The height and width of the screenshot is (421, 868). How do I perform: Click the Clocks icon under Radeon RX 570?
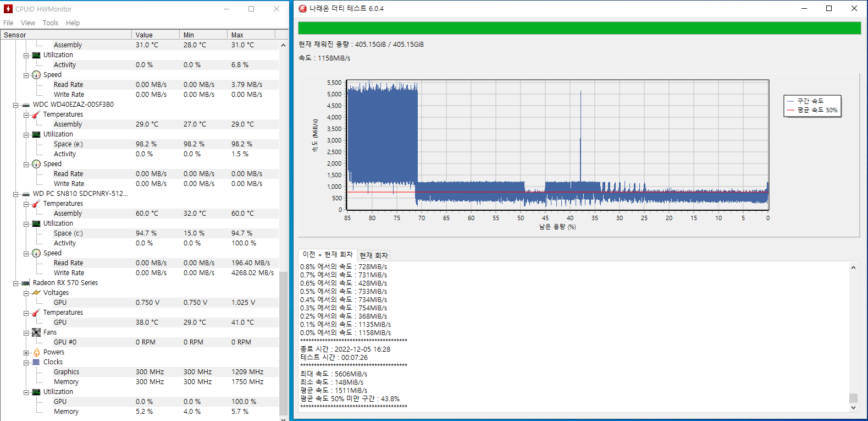[36, 362]
